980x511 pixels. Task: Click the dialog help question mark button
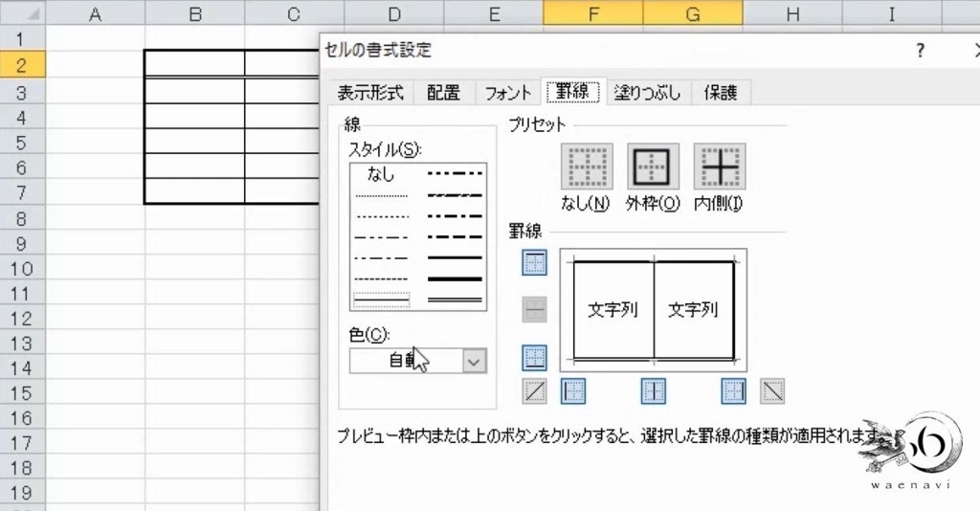920,51
